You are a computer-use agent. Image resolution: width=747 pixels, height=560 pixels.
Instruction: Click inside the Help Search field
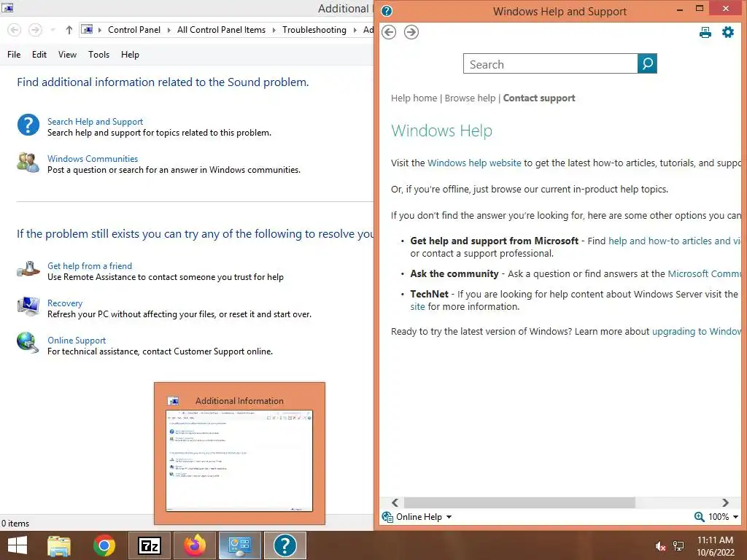pos(550,64)
